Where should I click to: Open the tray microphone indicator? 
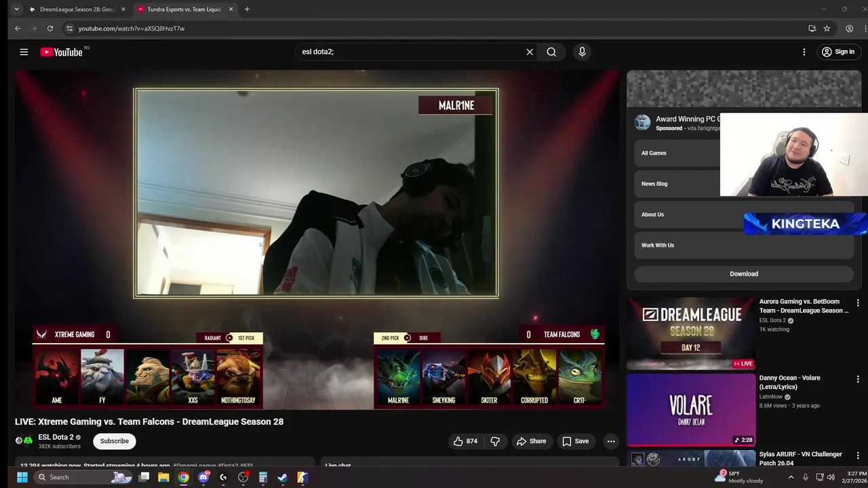(806, 477)
